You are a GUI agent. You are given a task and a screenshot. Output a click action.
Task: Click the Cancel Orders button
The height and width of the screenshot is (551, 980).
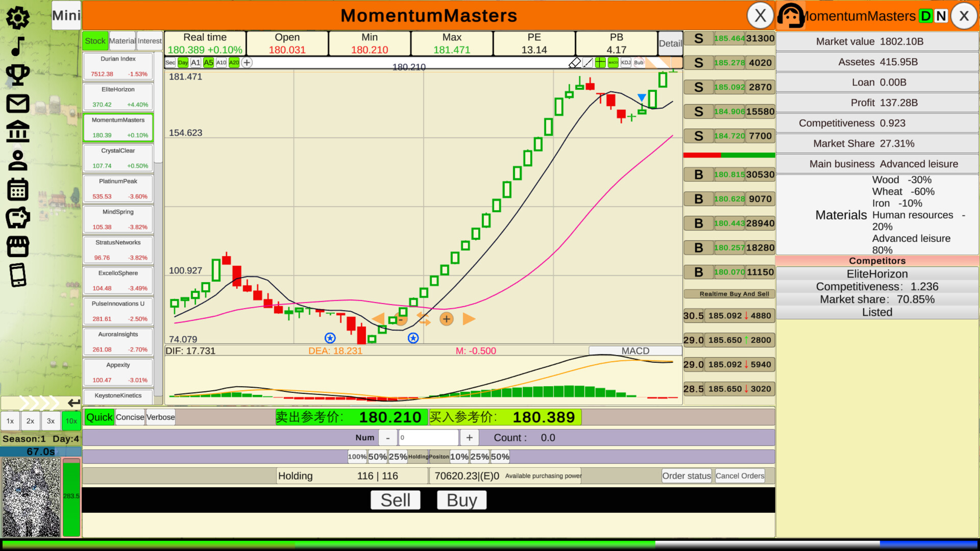(740, 476)
